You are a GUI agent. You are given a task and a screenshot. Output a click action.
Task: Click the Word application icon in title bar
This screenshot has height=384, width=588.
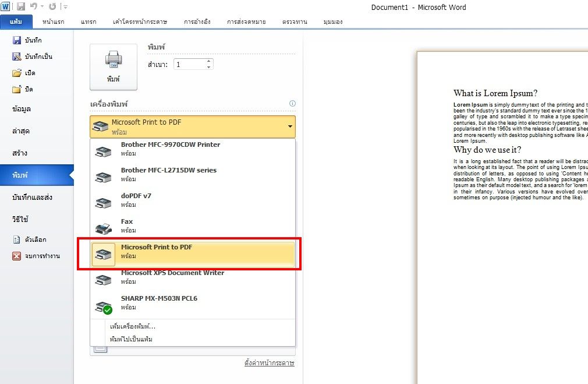click(x=5, y=6)
